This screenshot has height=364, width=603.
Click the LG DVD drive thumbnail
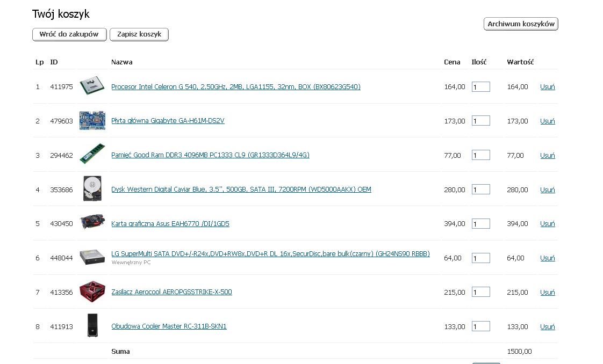tap(92, 257)
